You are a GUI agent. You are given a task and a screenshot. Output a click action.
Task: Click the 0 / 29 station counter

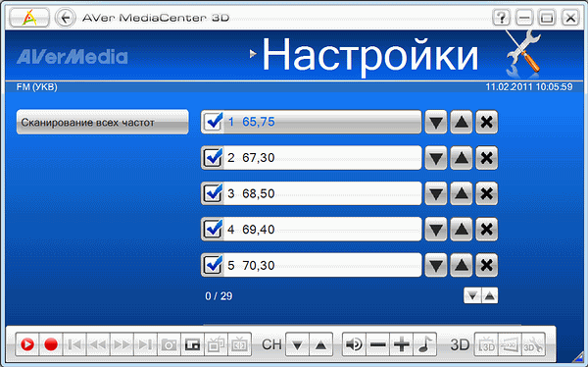pyautogui.click(x=219, y=296)
